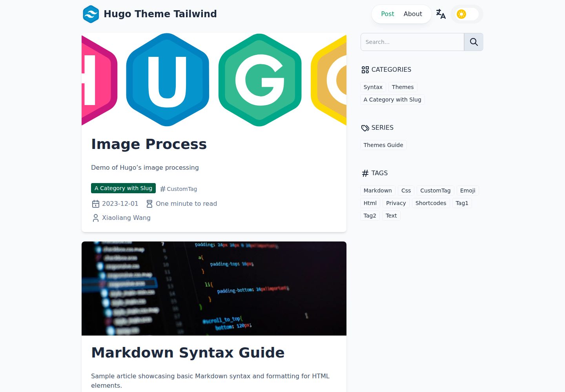Click the date 2023-12-01

(x=120, y=204)
